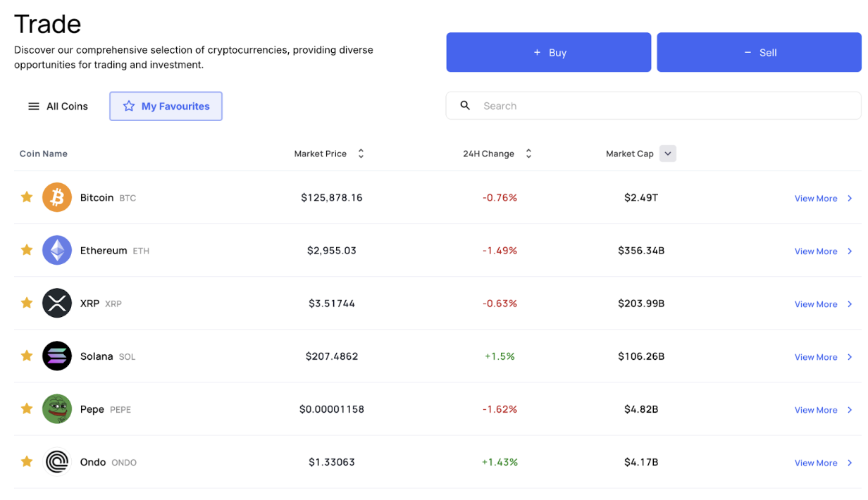Click Solana's +1.5% change value
The image size is (868, 500).
click(x=500, y=356)
